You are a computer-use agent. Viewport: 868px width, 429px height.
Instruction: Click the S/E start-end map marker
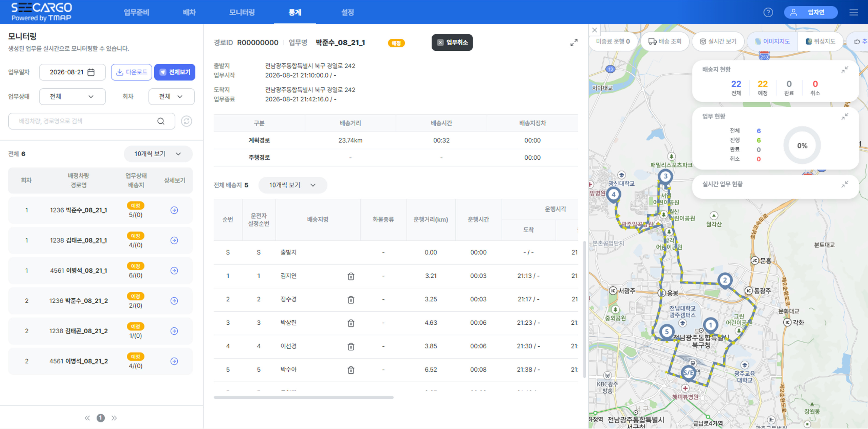point(688,373)
